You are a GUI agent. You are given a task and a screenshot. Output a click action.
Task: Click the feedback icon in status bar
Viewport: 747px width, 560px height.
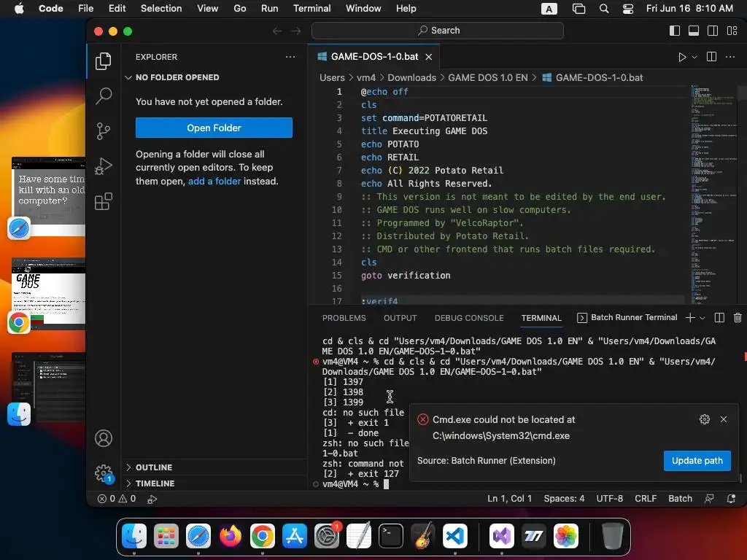(709, 499)
